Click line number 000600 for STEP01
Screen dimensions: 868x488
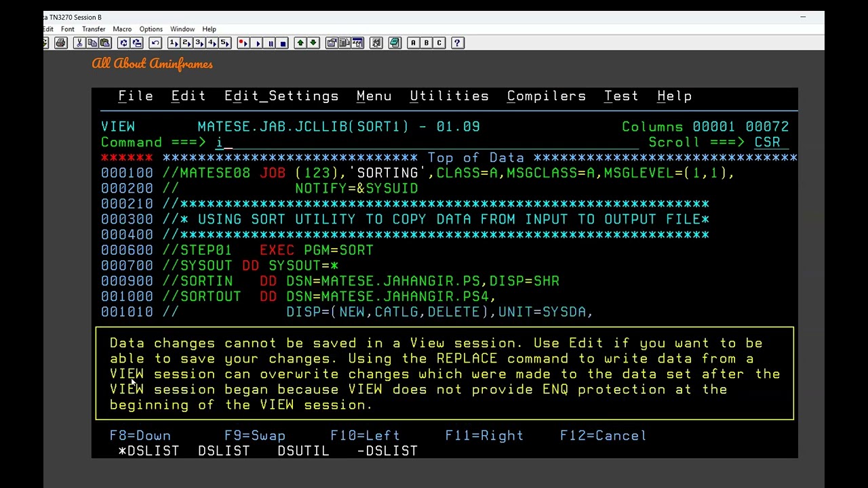(x=127, y=250)
